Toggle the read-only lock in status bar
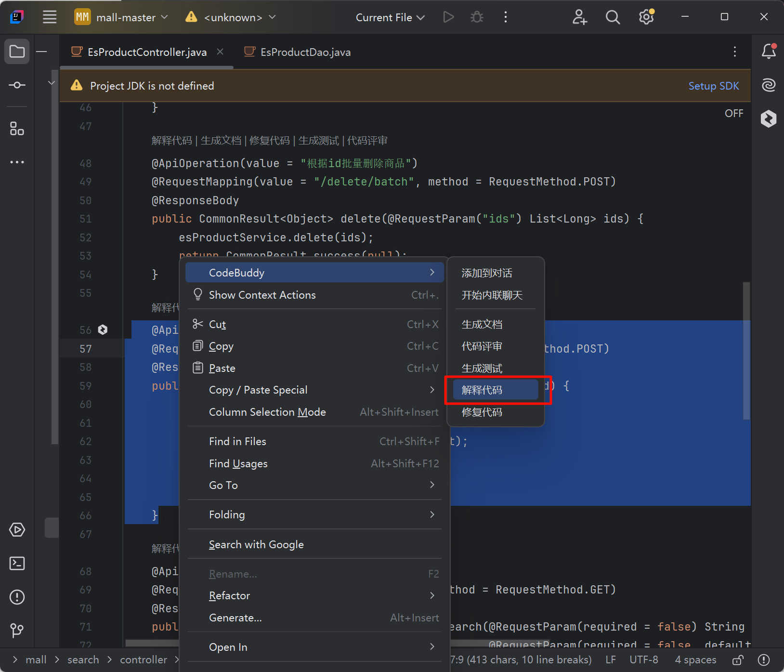Viewport: 784px width, 672px height. [x=737, y=660]
